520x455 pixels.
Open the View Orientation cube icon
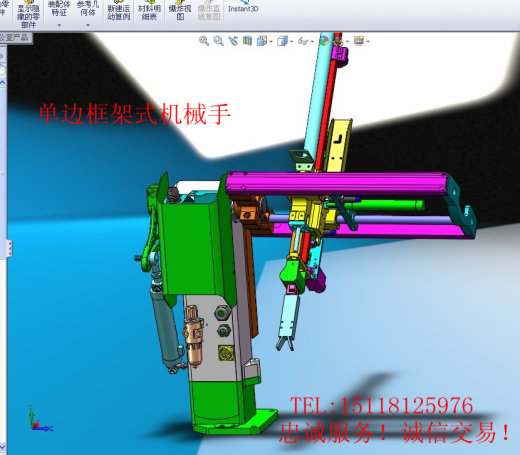tap(262, 41)
